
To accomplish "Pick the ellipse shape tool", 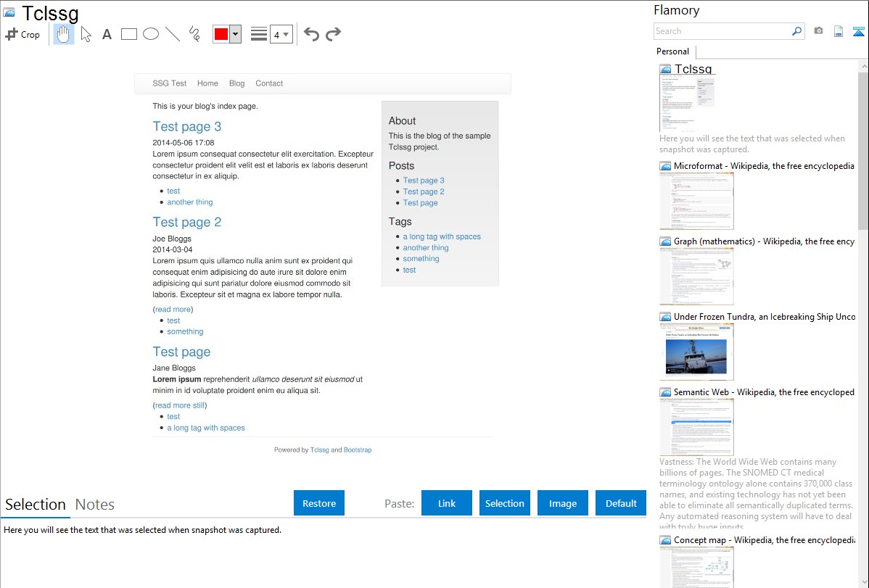I will [x=151, y=34].
